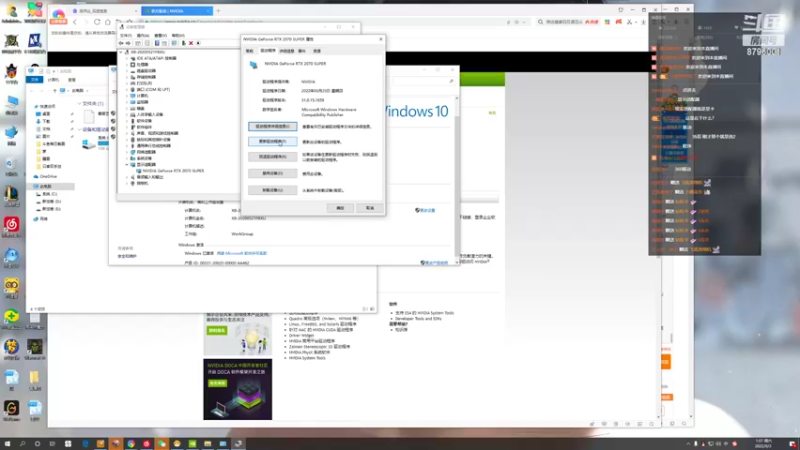Image resolution: width=800 pixels, height=450 pixels.
Task: Open File menu in Device Manager
Action: (x=126, y=36)
